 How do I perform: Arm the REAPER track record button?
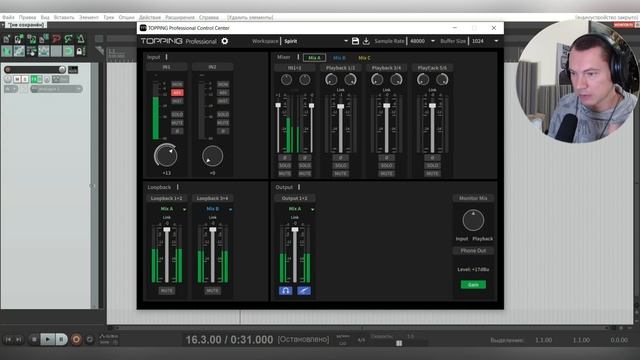pyautogui.click(x=8, y=69)
